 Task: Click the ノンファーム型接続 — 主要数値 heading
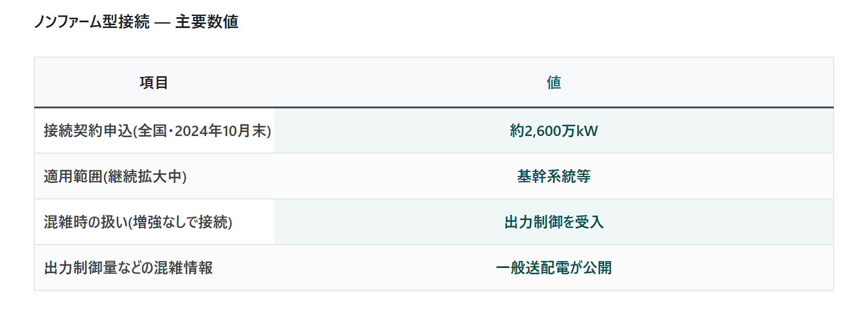[136, 22]
